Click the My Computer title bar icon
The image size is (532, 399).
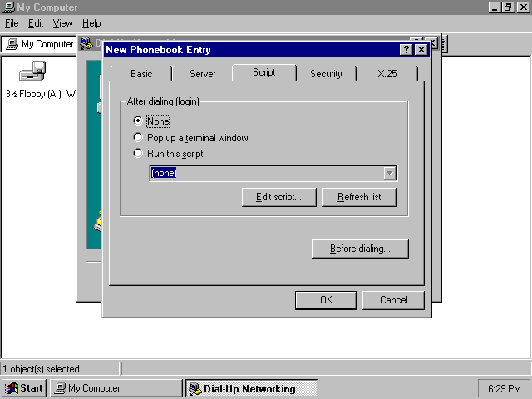click(9, 7)
